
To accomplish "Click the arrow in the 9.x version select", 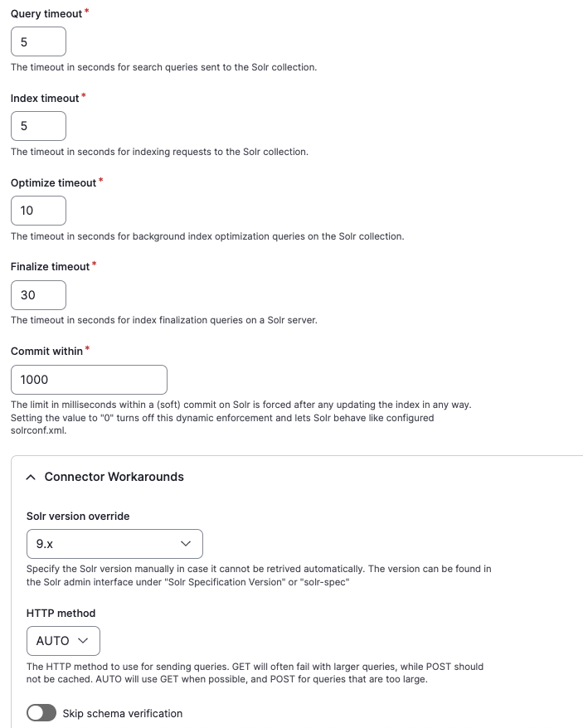I will pos(186,544).
